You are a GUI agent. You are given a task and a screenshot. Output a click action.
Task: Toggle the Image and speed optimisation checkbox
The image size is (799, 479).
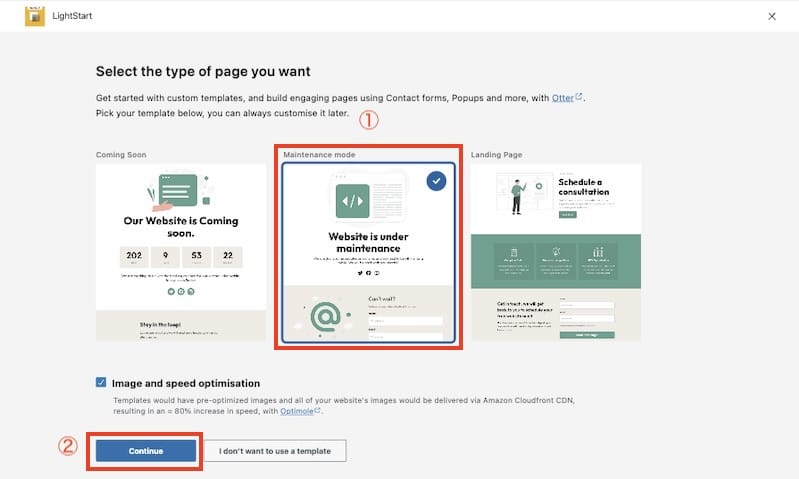coord(101,382)
